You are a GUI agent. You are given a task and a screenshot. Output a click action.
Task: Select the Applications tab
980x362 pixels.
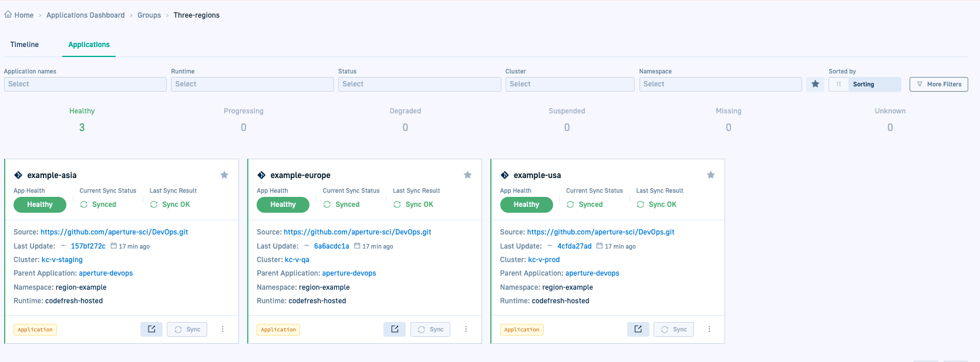[x=89, y=45]
